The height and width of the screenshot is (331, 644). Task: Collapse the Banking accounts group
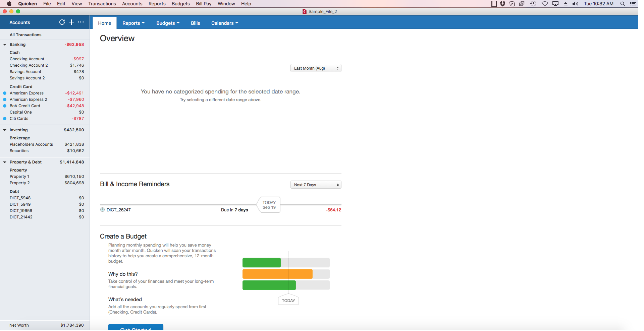[5, 45]
